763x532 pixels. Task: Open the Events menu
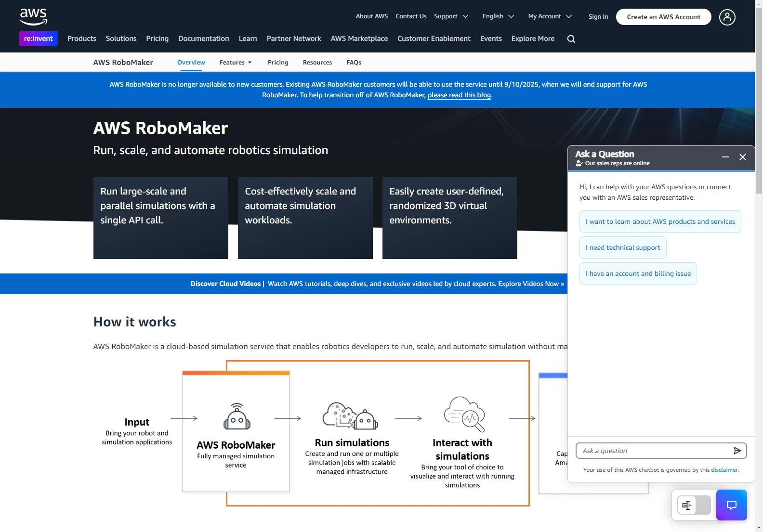491,39
